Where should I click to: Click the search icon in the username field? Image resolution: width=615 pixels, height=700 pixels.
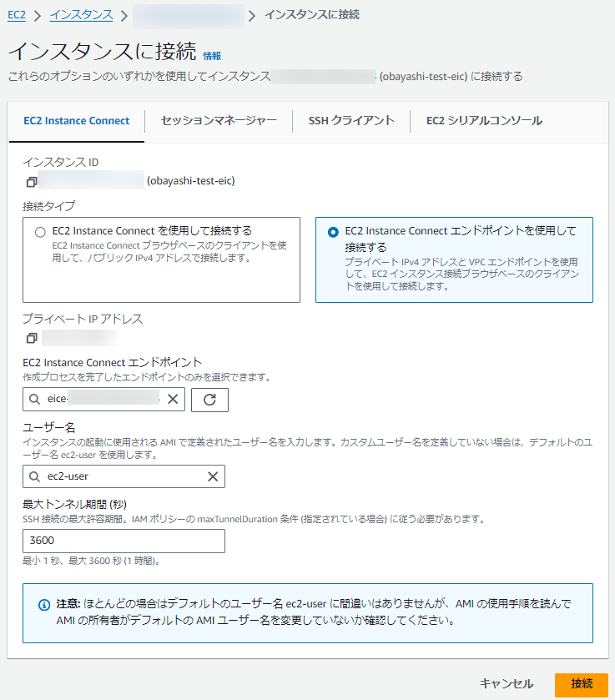tap(34, 476)
